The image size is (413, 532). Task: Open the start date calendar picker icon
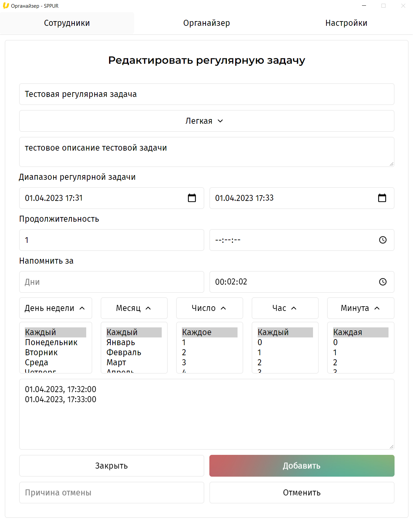tap(192, 198)
